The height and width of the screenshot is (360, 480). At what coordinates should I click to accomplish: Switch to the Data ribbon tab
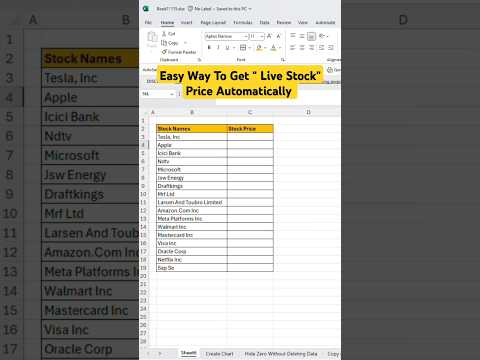(x=264, y=22)
